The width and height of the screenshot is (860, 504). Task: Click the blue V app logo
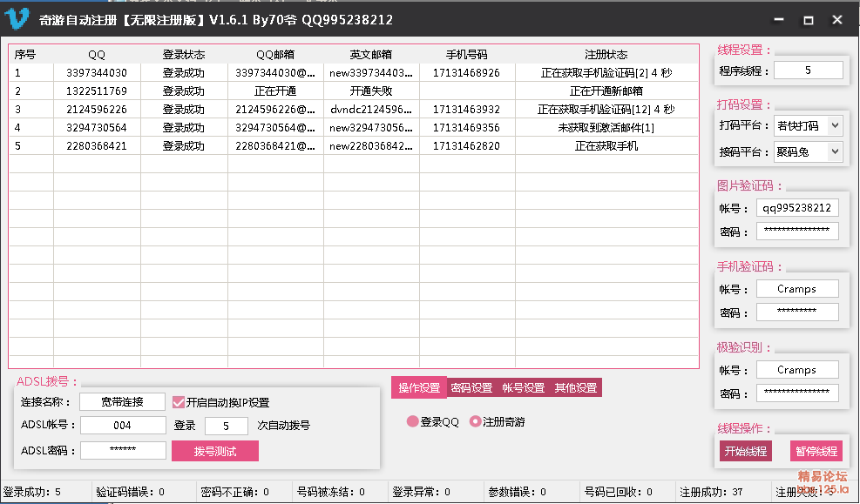18,18
